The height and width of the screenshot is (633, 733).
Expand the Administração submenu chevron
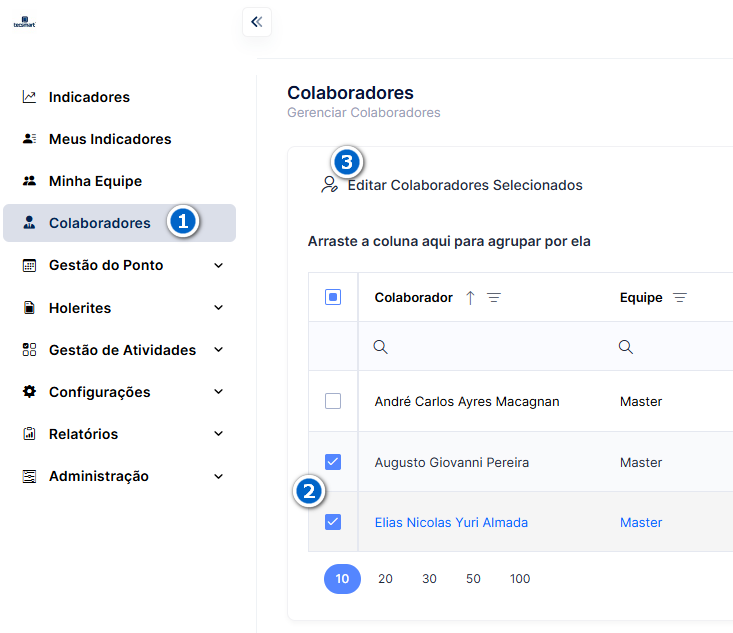[x=218, y=476]
